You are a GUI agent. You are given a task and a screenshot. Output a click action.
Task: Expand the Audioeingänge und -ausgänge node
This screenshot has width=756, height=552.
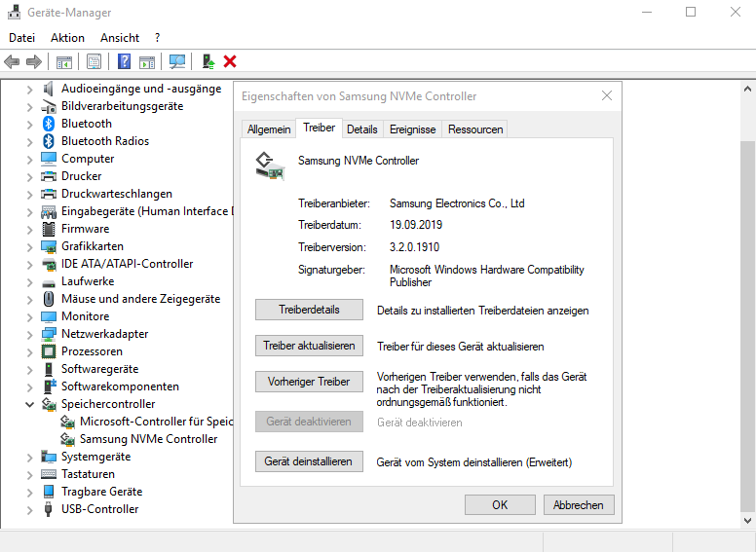(29, 90)
